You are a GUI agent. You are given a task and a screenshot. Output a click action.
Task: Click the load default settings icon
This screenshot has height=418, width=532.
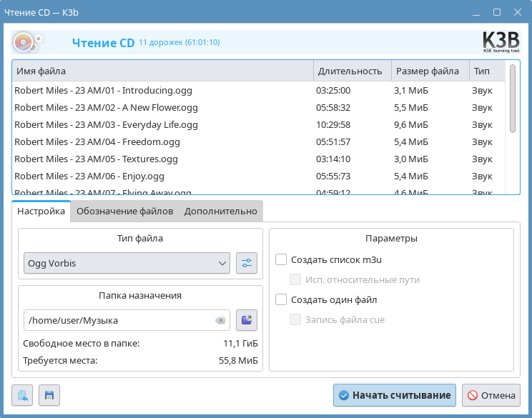pyautogui.click(x=23, y=395)
